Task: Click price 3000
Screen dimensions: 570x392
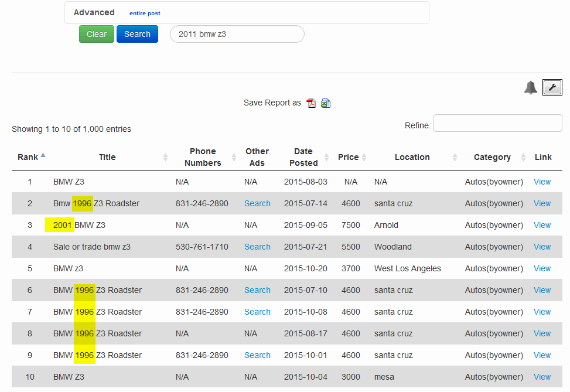Action: (x=351, y=377)
